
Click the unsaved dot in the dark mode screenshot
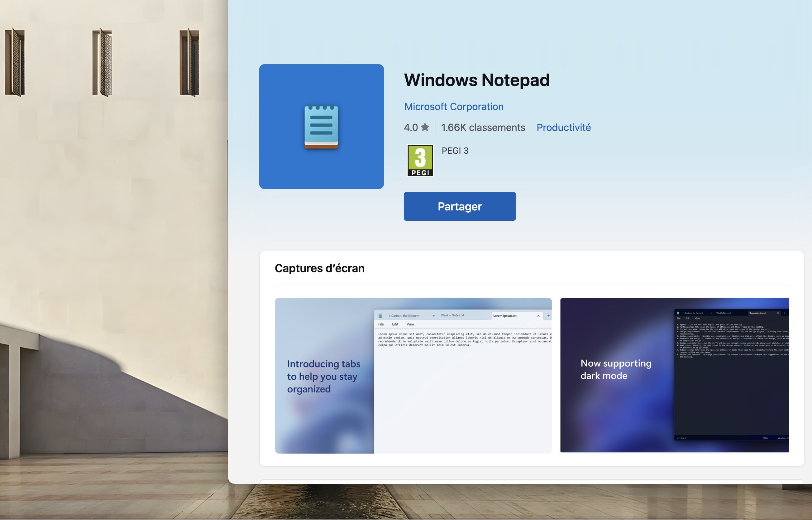[712, 313]
